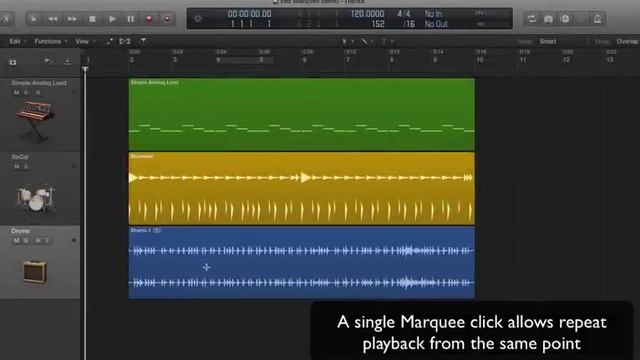Mute the Drums audio track
The width and height of the screenshot is (640, 360).
[16, 240]
